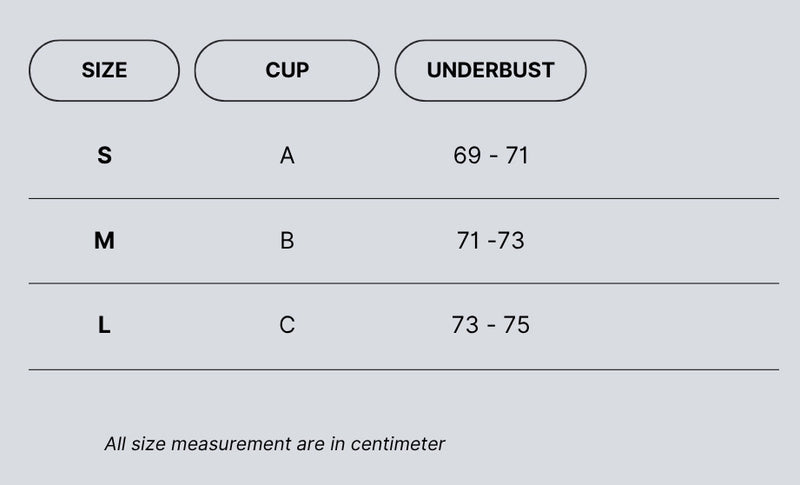The width and height of the screenshot is (800, 485).
Task: Click the UNDERBUST header pill
Action: pos(490,70)
